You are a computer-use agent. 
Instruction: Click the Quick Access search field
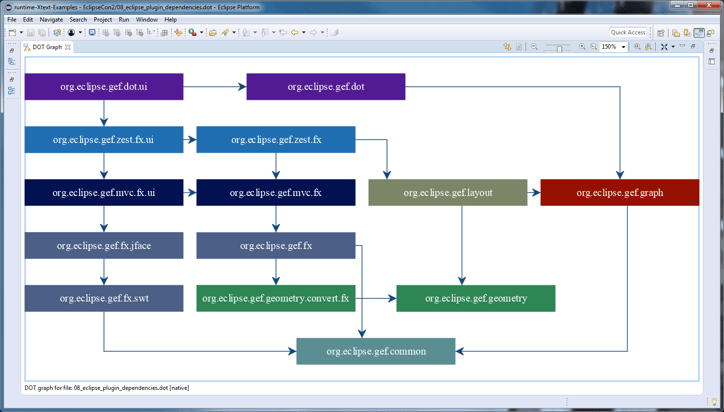point(628,32)
